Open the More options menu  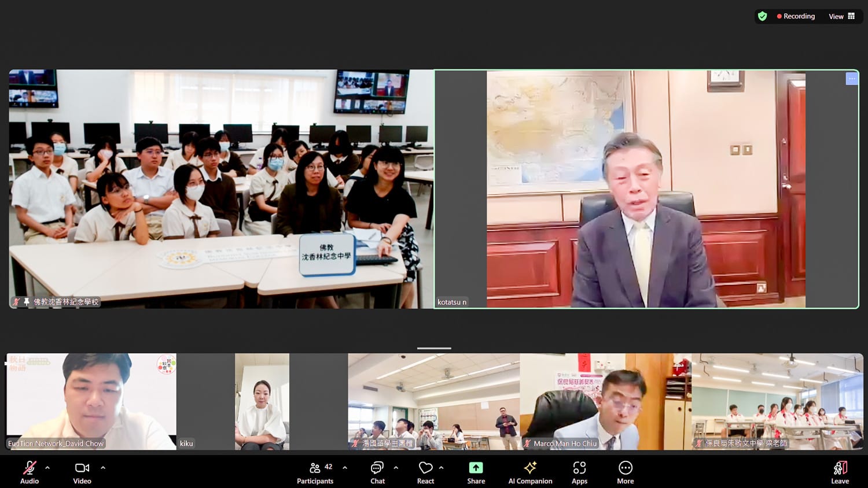click(625, 468)
